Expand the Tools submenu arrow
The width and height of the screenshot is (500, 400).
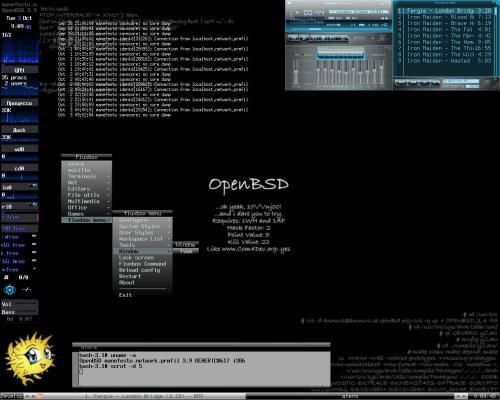169,245
